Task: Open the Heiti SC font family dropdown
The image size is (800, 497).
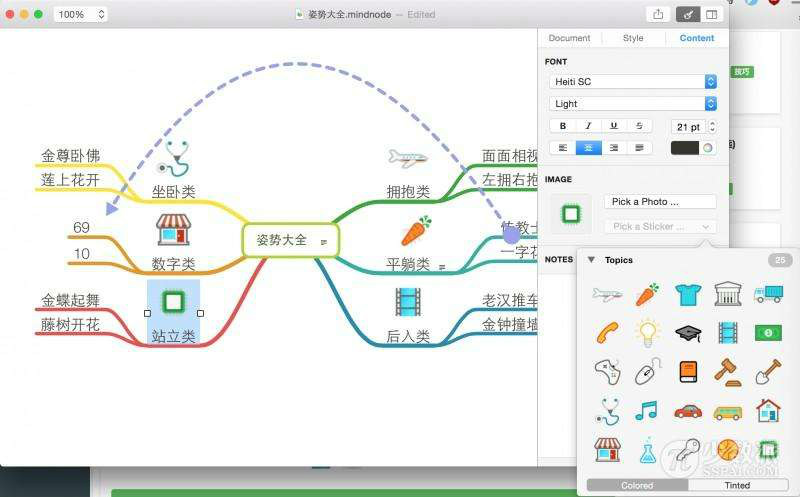Action: coord(633,82)
